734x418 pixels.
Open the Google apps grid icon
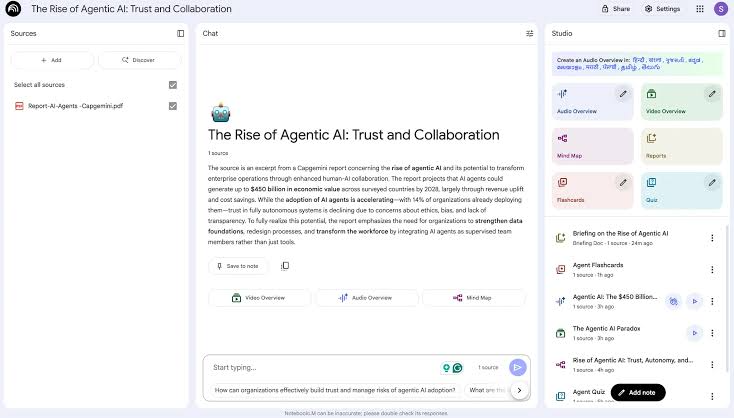700,8
